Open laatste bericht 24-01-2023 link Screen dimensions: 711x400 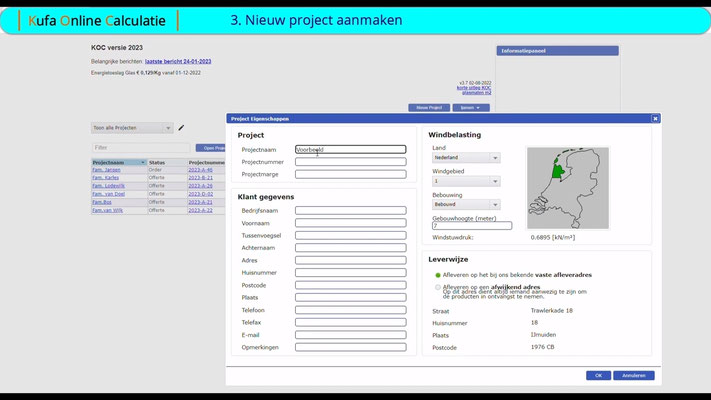[178, 61]
